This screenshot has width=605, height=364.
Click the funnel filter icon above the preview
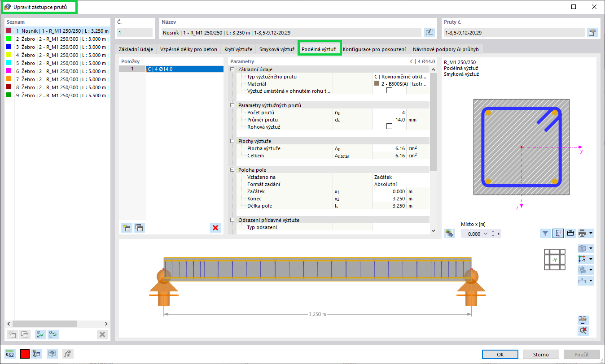tap(545, 233)
